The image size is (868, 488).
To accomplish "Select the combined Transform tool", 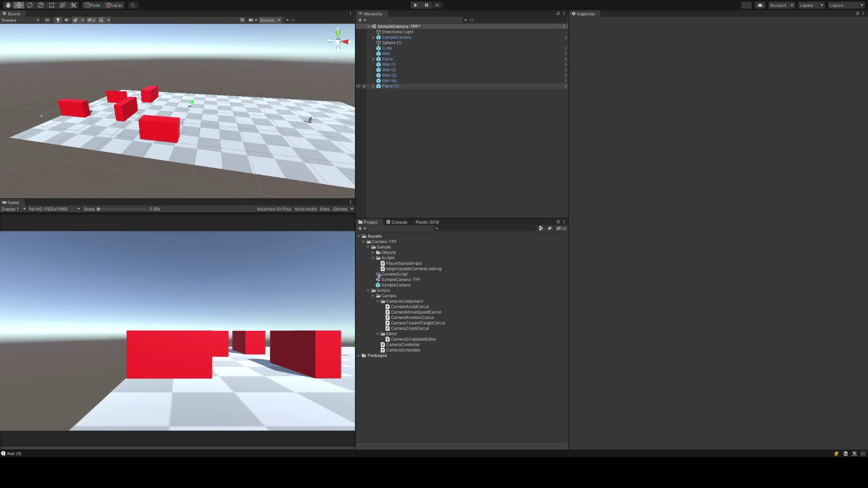I will (x=62, y=5).
